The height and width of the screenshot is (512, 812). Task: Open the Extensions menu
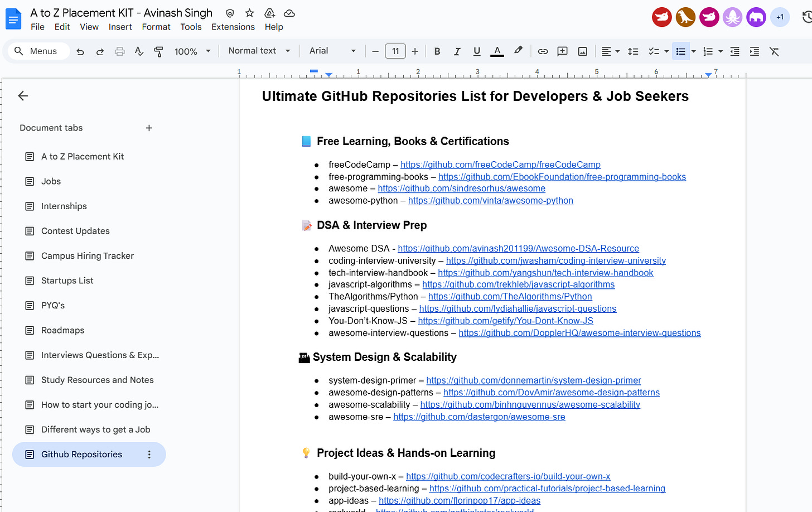[233, 27]
